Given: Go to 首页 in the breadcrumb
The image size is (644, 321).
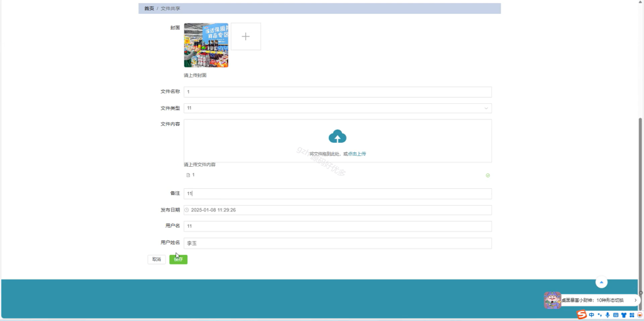Looking at the screenshot, I should point(149,8).
